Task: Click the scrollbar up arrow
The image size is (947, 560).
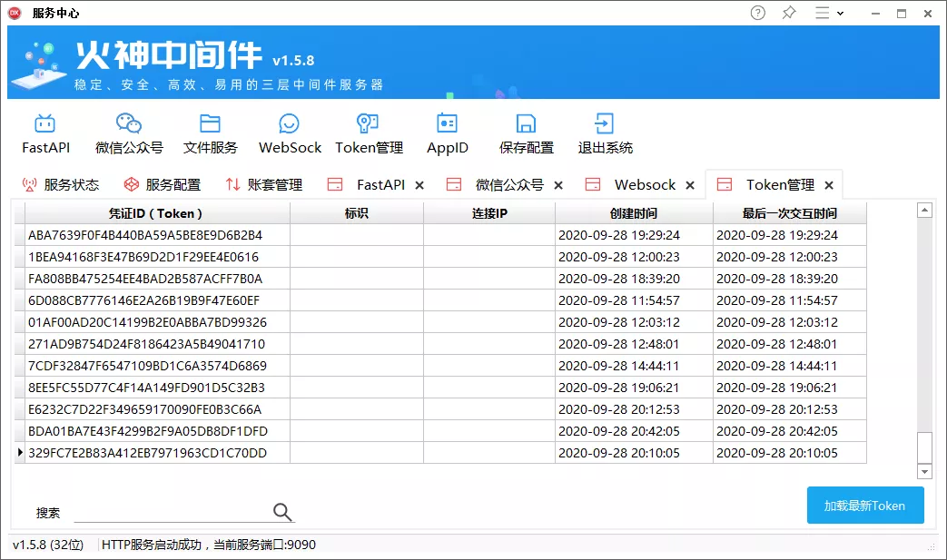Action: coord(924,210)
